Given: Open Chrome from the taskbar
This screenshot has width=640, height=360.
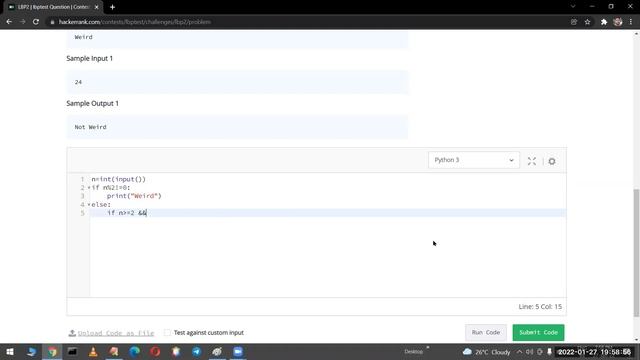Looking at the screenshot, I should pyautogui.click(x=52, y=351).
